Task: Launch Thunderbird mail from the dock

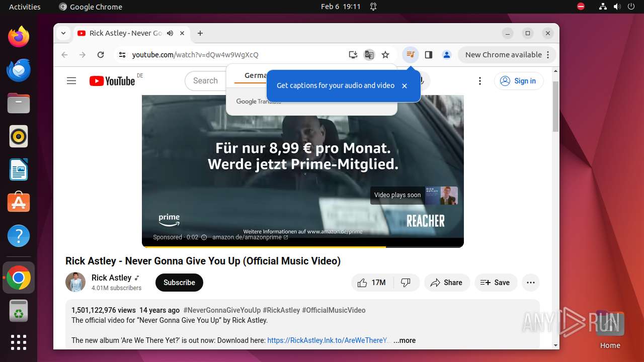Action: coord(19,70)
